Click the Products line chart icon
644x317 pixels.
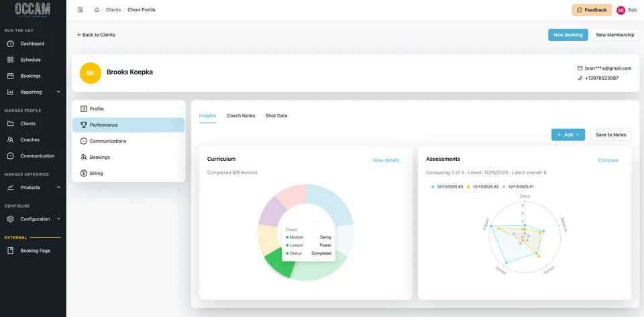(x=11, y=188)
